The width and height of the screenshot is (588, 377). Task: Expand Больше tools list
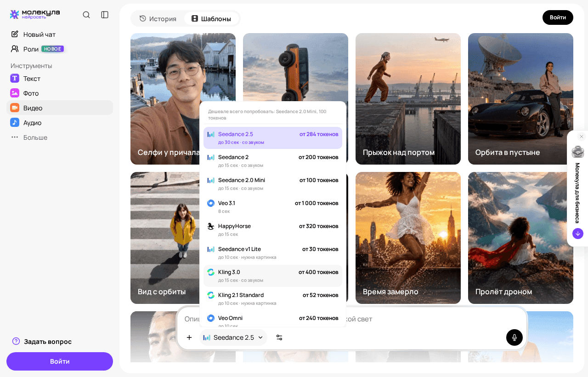[x=60, y=137]
